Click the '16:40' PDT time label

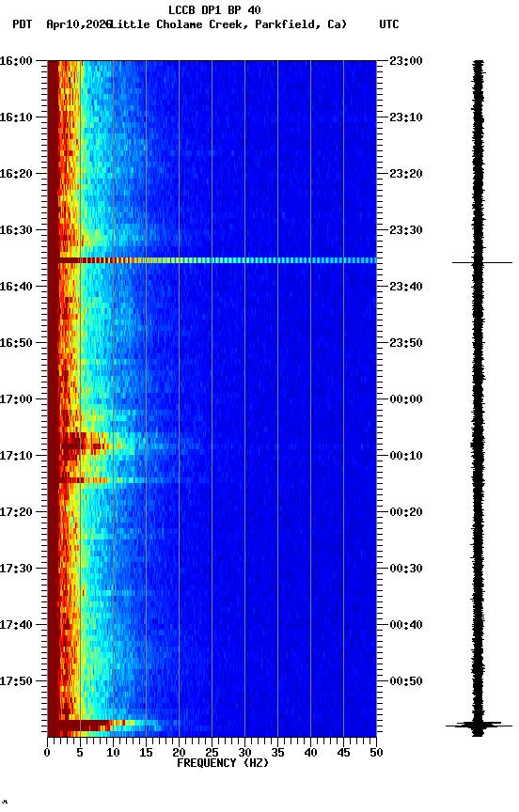click(16, 287)
